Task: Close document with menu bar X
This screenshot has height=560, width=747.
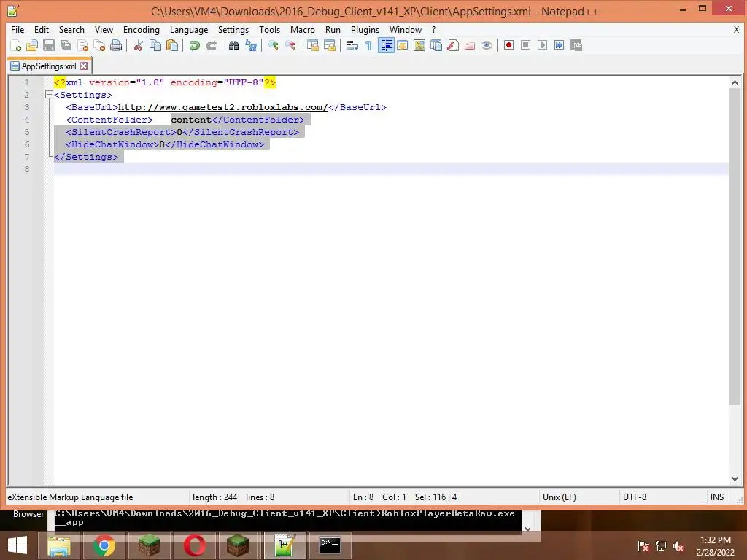Action: coord(736,29)
